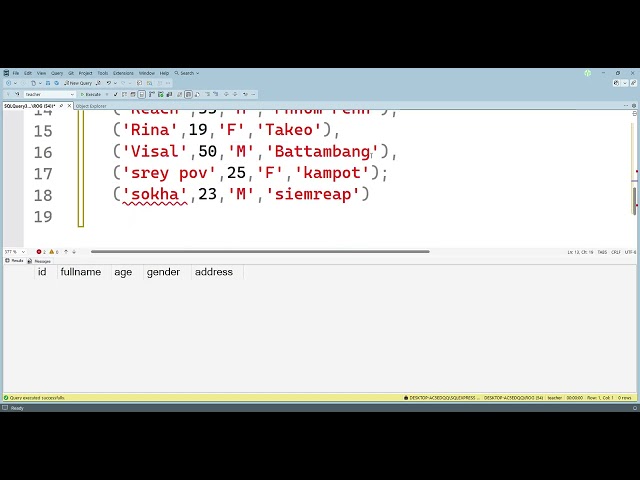
Task: Switch to the Object Explorer tab
Action: tap(91, 106)
